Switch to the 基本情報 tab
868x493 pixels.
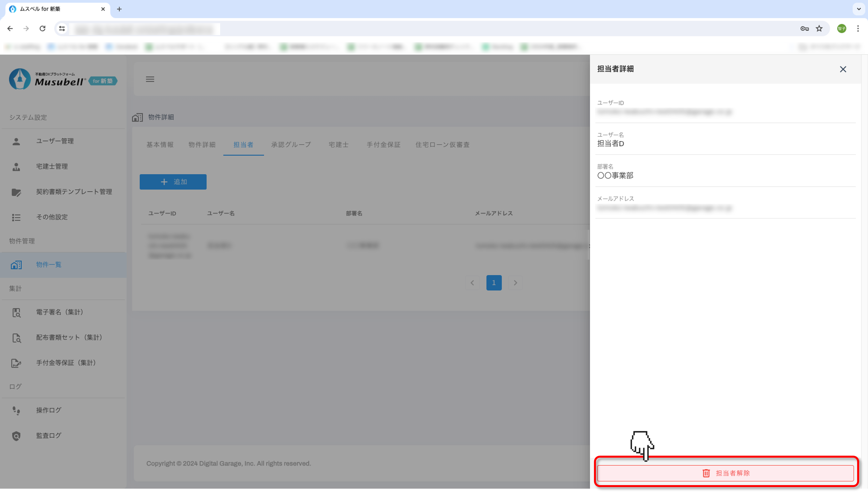160,145
